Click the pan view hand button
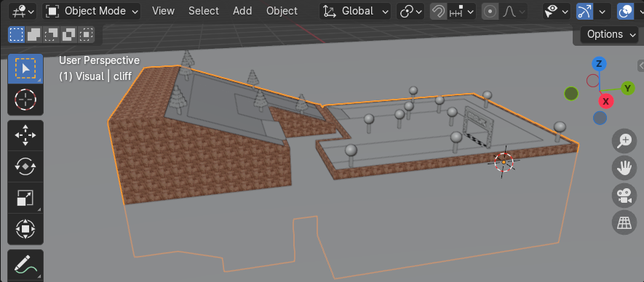 point(624,168)
